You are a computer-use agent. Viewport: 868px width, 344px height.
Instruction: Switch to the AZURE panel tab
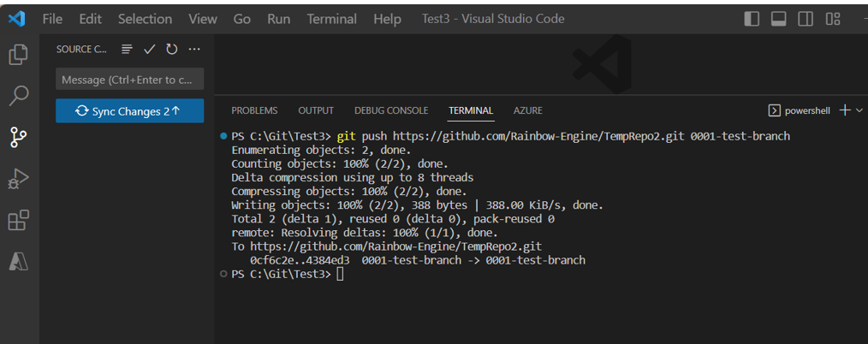coord(528,110)
